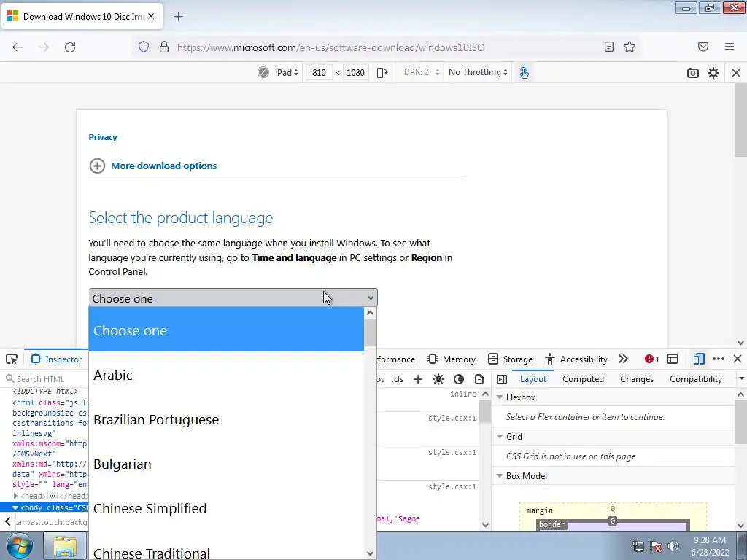
Task: Toggle touch simulation
Action: pyautogui.click(x=524, y=72)
